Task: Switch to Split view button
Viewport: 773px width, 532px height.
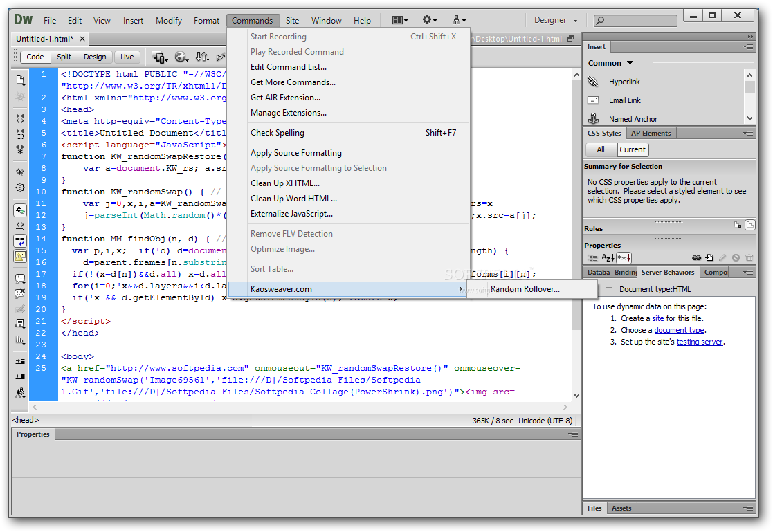Action: coord(64,57)
